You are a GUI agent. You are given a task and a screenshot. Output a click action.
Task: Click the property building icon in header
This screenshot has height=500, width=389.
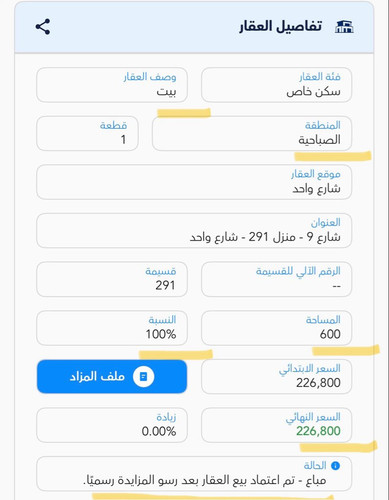click(x=344, y=27)
